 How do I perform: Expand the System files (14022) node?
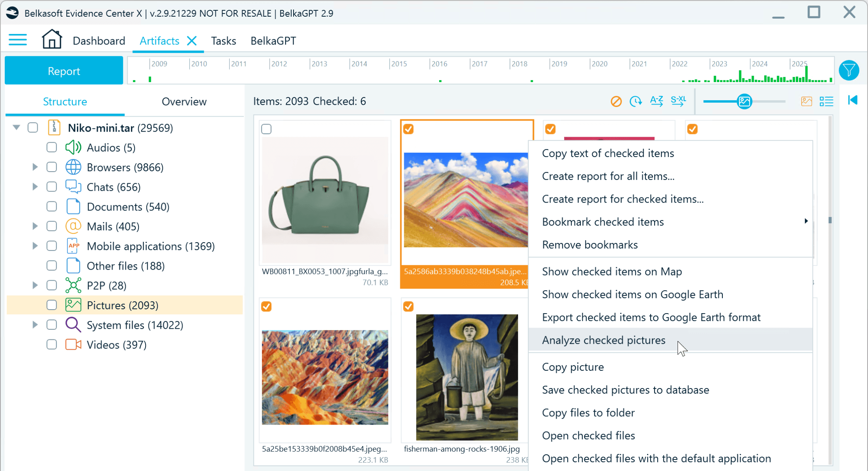pyautogui.click(x=35, y=325)
